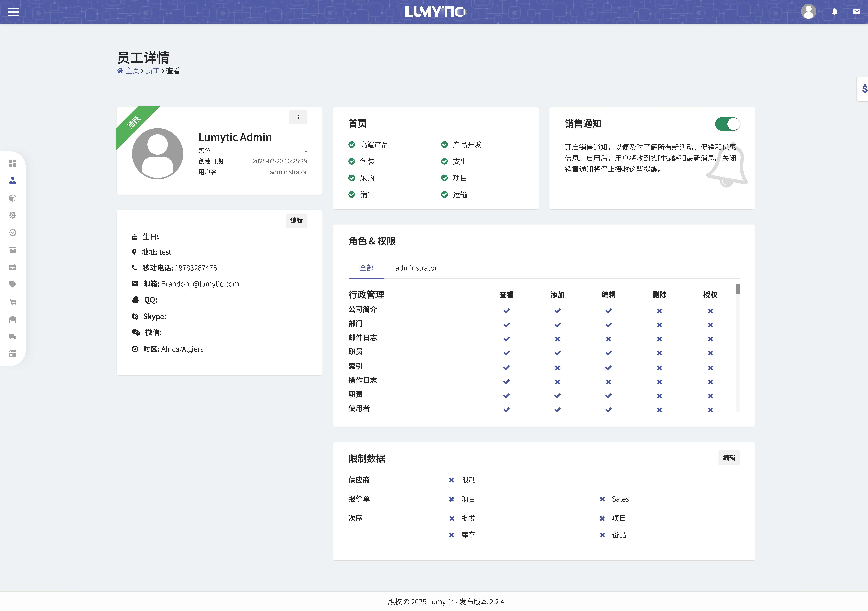Viewport: 868px width, 611px height.
Task: Open the user avatar in the header
Action: (808, 12)
